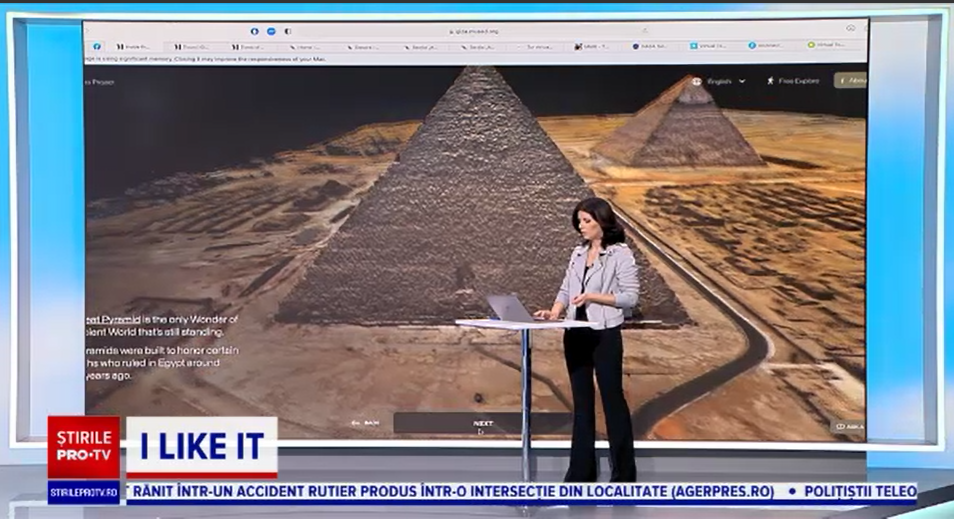954x519 pixels.
Task: Go back with the BACK button
Action: click(366, 423)
